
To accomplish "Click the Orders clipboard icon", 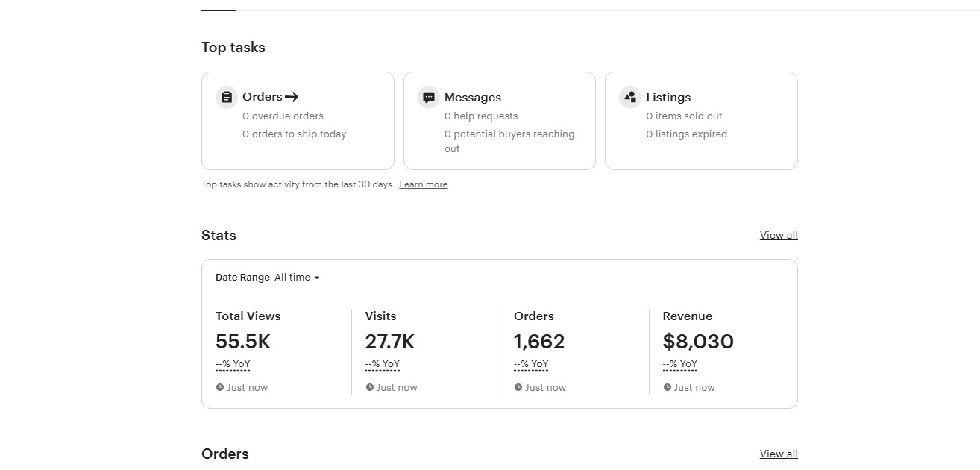I will coord(227,98).
